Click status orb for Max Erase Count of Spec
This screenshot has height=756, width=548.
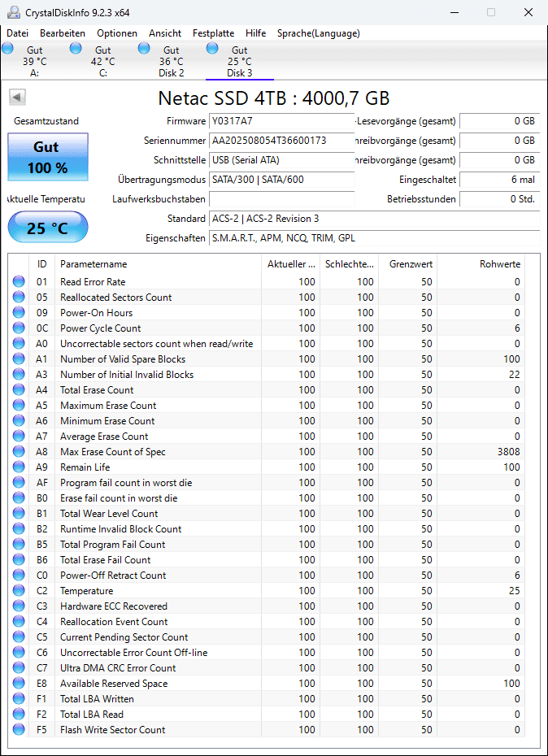click(19, 452)
